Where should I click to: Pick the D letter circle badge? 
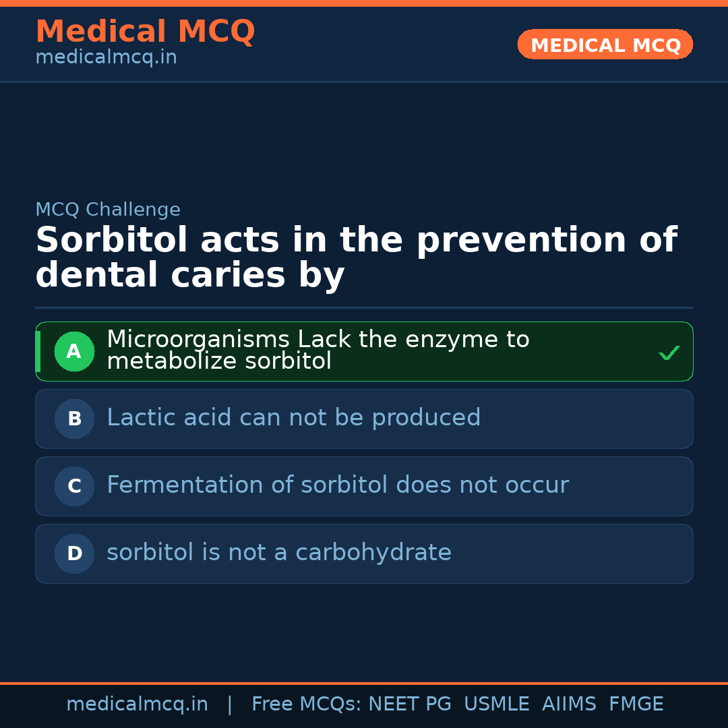pos(74,553)
